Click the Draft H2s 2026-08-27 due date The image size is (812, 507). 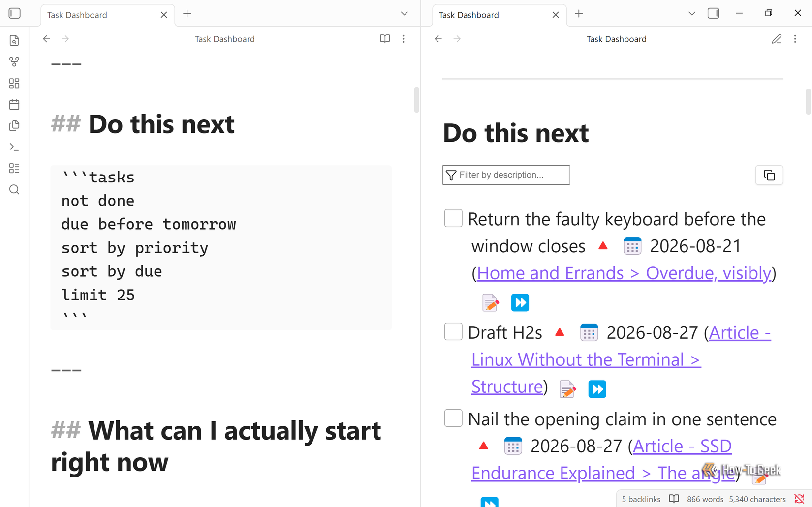coord(652,333)
